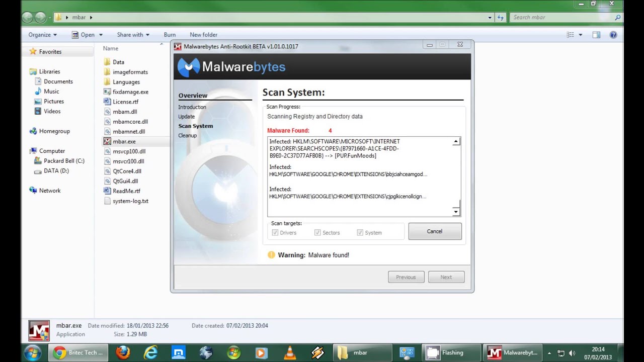
Task: Click the Explorer help question mark icon
Action: click(613, 35)
